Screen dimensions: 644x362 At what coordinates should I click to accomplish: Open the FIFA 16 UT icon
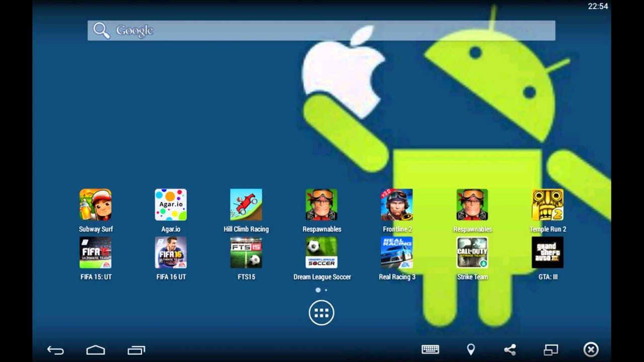[x=171, y=252]
